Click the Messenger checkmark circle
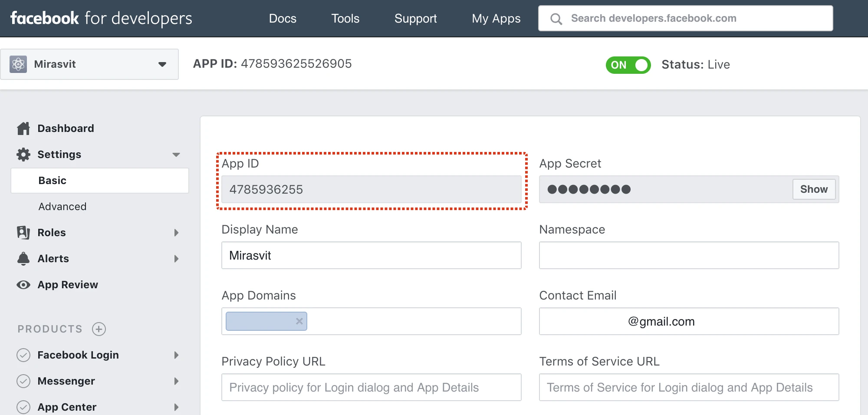This screenshot has width=868, height=415. tap(23, 381)
